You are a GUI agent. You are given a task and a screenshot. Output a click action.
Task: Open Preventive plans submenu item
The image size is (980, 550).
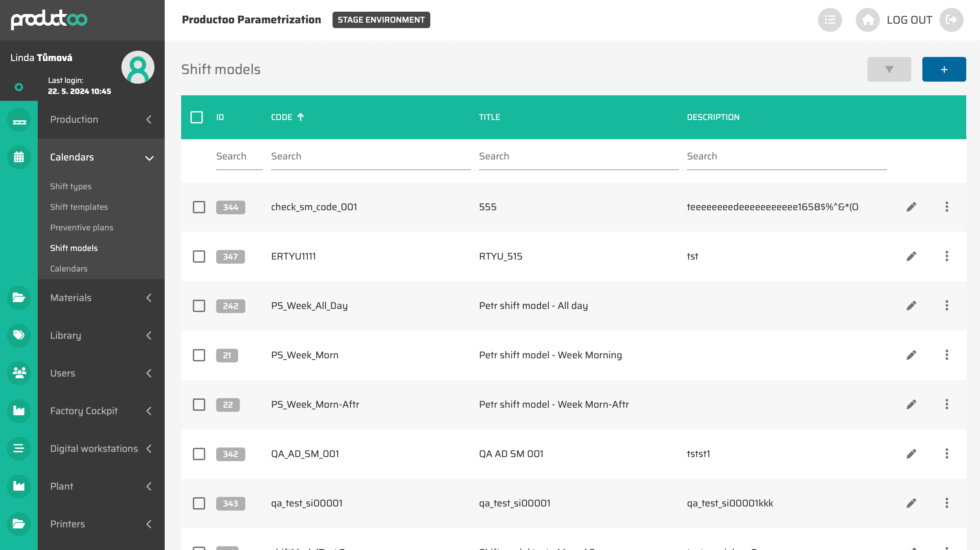click(x=81, y=227)
